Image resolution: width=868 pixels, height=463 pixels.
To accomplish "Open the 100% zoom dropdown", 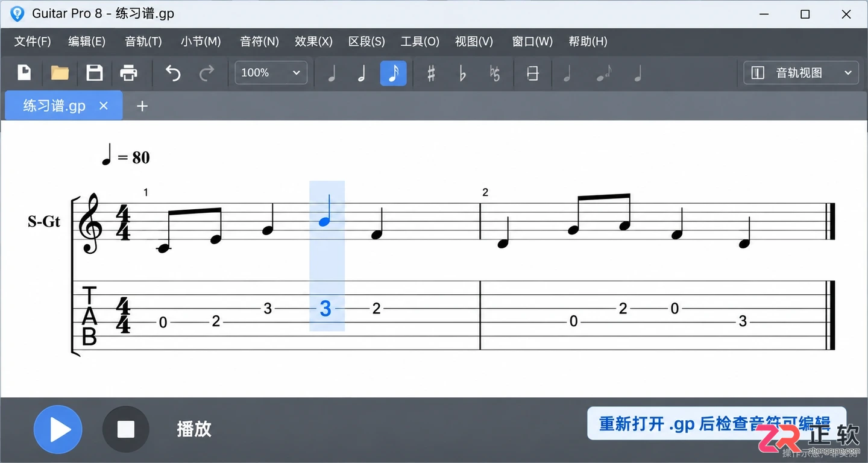I will (x=271, y=73).
